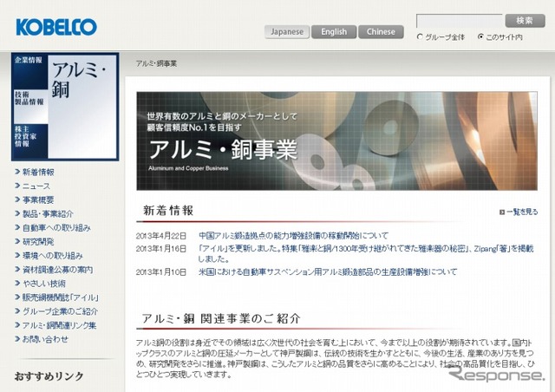Click the 新着情報 section heading

(168, 211)
